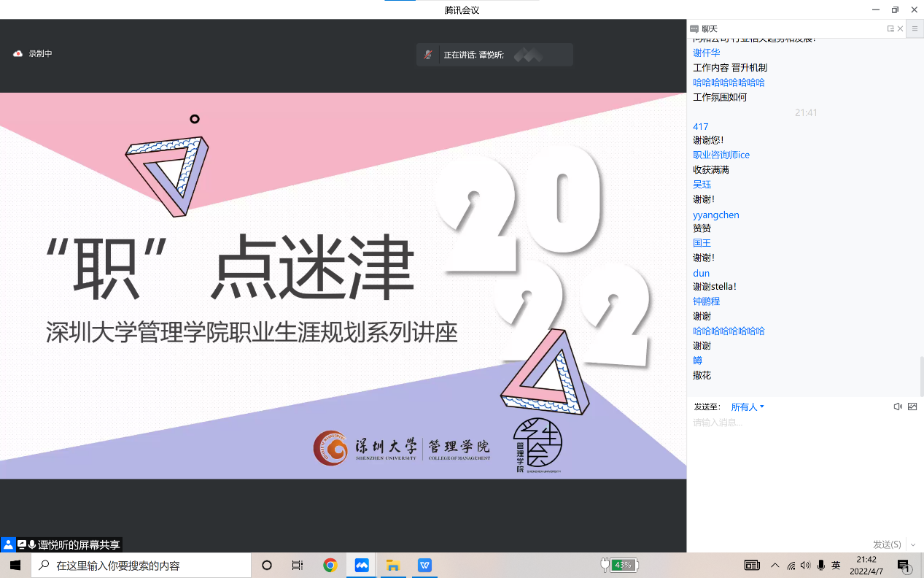
Task: Expand the send options arrow beside 发送
Action: click(x=913, y=544)
